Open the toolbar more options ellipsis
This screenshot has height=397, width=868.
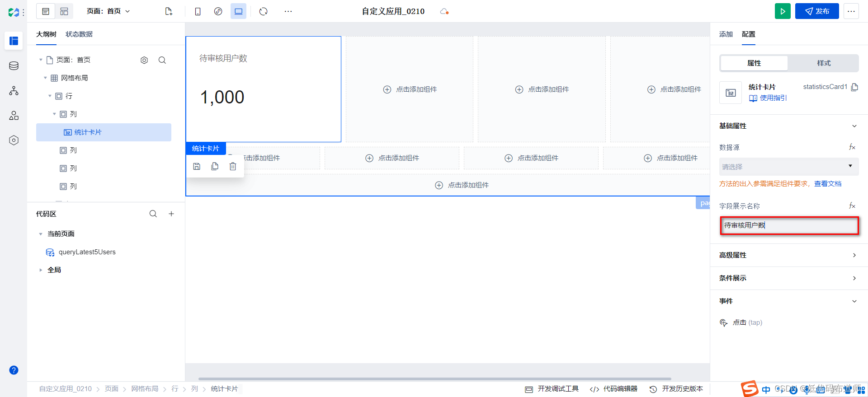point(288,11)
